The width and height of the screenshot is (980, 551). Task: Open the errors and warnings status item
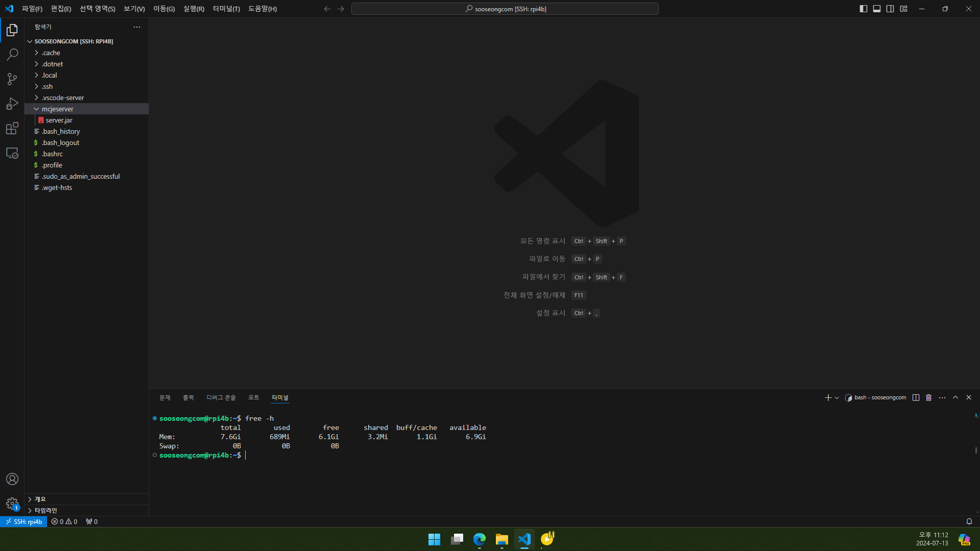click(x=64, y=521)
